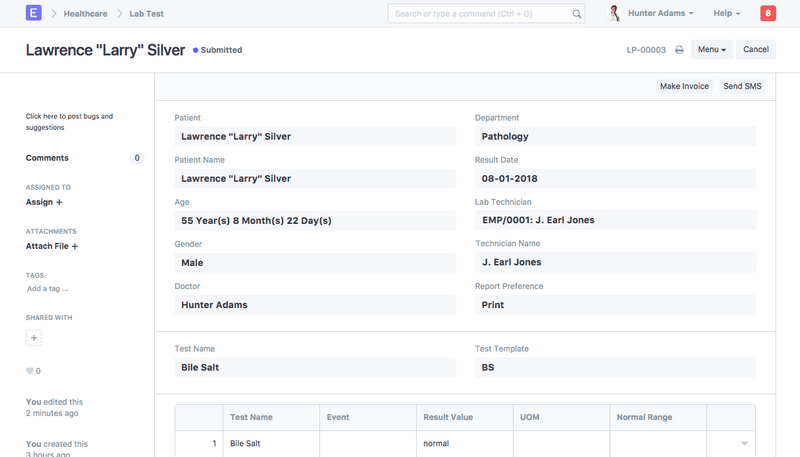This screenshot has height=457, width=800.
Task: Like the document with the heart icon
Action: coord(30,371)
